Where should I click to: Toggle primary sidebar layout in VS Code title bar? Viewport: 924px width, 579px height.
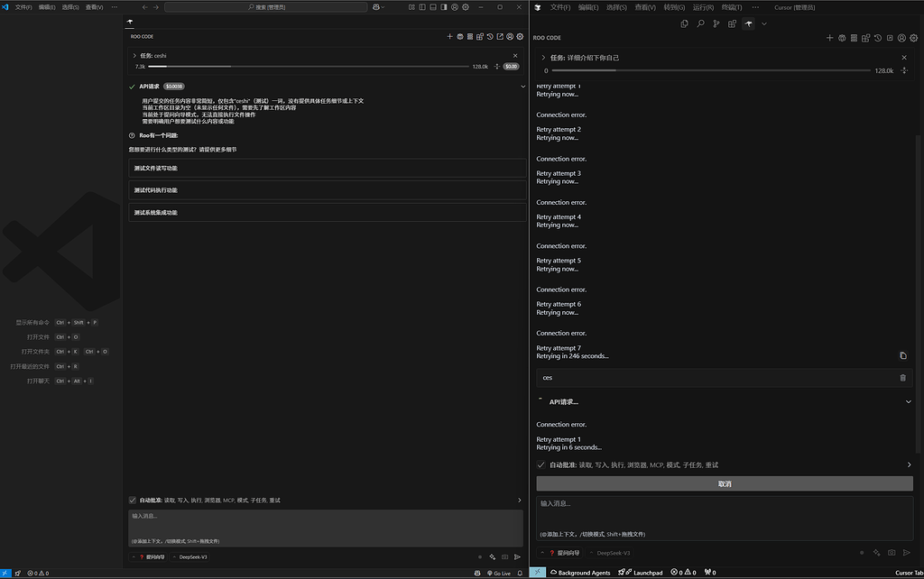[x=422, y=7]
